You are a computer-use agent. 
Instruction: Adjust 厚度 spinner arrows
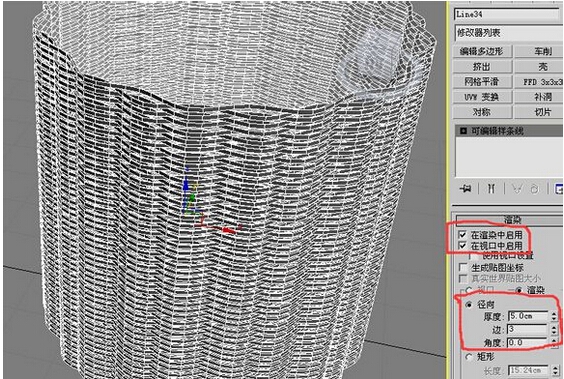tap(554, 316)
